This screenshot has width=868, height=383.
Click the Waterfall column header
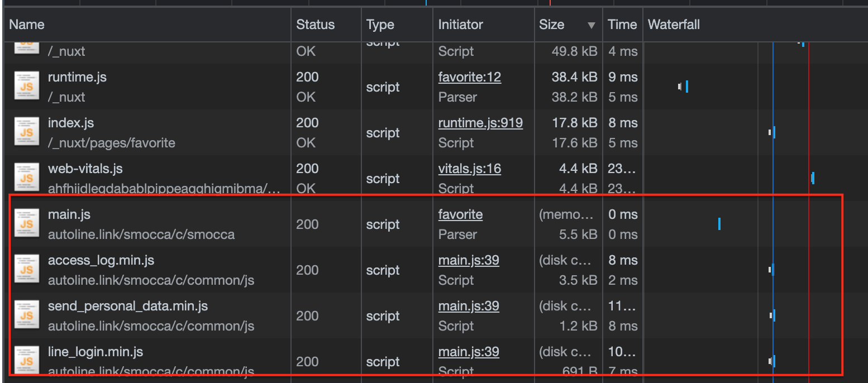tap(673, 24)
